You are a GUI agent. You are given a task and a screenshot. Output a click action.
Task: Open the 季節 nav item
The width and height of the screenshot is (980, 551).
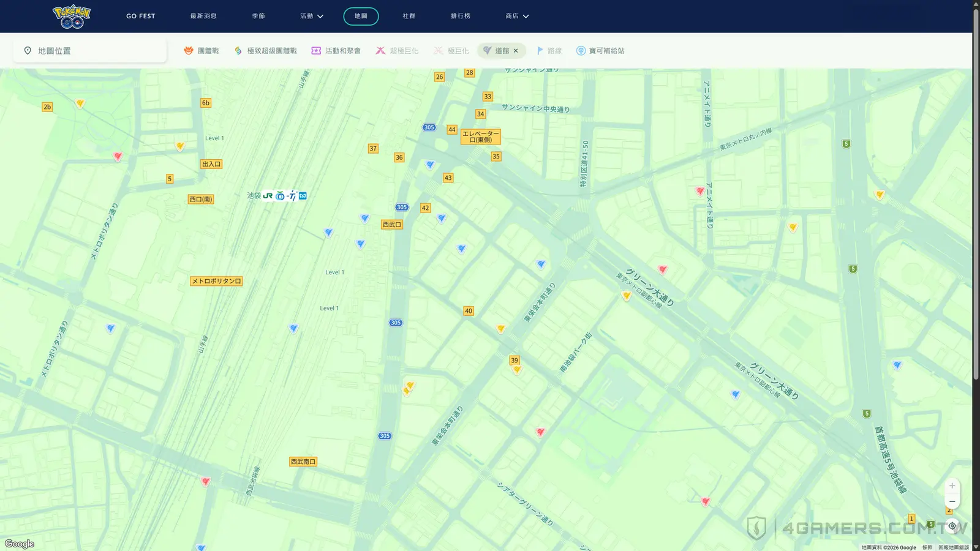[x=258, y=16]
